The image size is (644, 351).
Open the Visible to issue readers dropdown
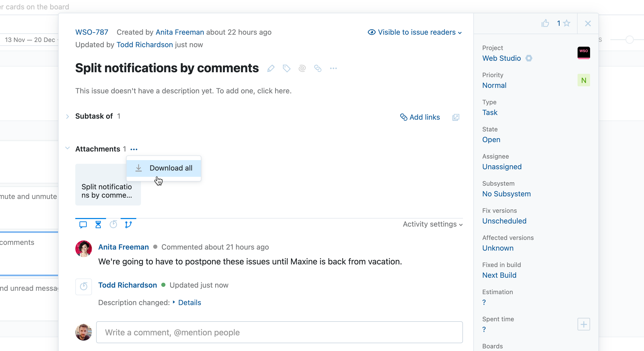(415, 32)
